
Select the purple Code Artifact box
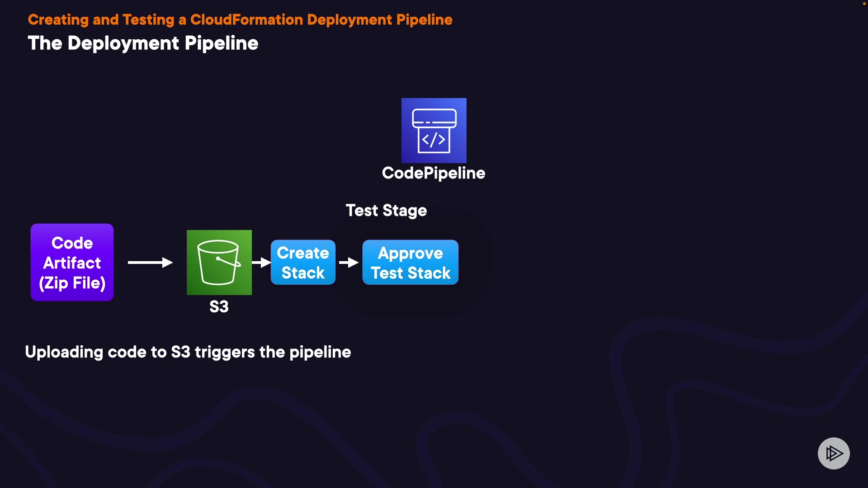[x=72, y=262]
